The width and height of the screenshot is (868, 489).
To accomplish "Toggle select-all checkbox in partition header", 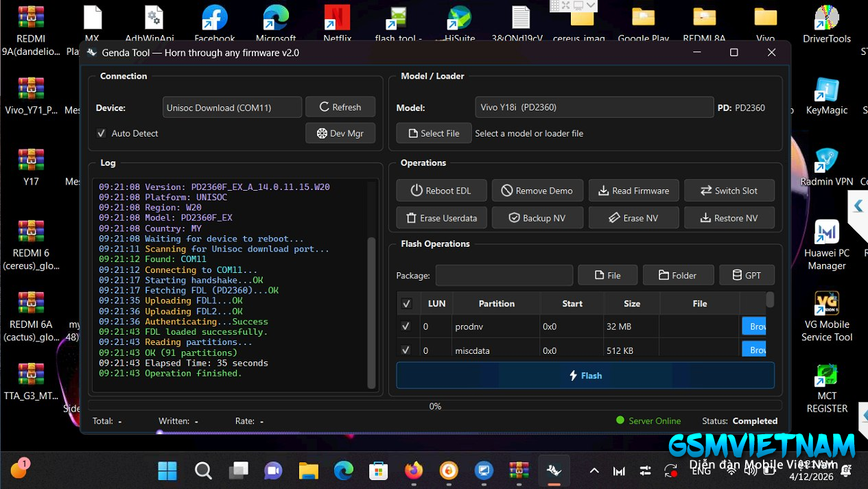I will click(406, 304).
